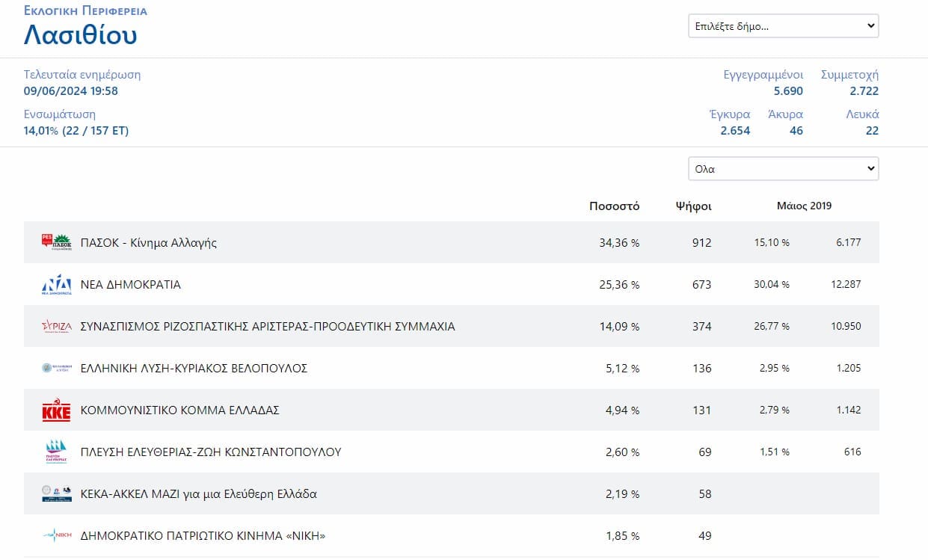Click 'ΕΛΛΗΝΙΚΗ ΛΥΣΗ-ΚΥΡΙΑΚΟΣ ΒΕΛΟΠΟΥΛΟΣ' party name
Image resolution: width=928 pixels, height=560 pixels.
194,369
